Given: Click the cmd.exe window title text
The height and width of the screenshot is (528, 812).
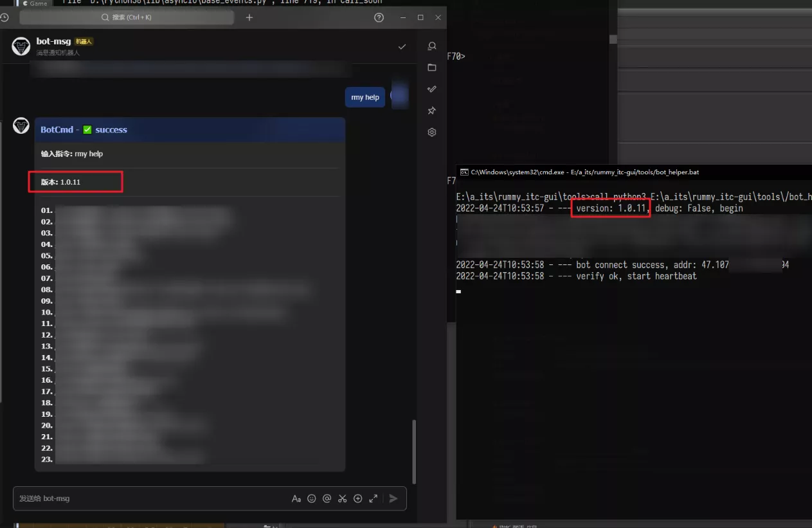Looking at the screenshot, I should (x=584, y=172).
